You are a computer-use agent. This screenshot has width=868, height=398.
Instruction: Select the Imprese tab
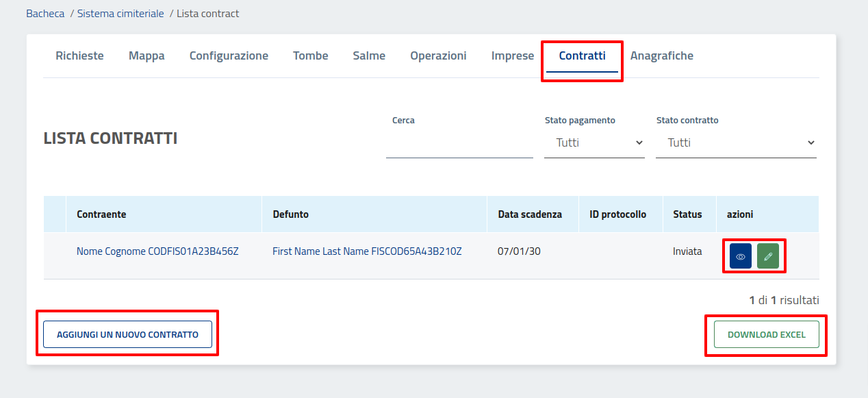(512, 56)
